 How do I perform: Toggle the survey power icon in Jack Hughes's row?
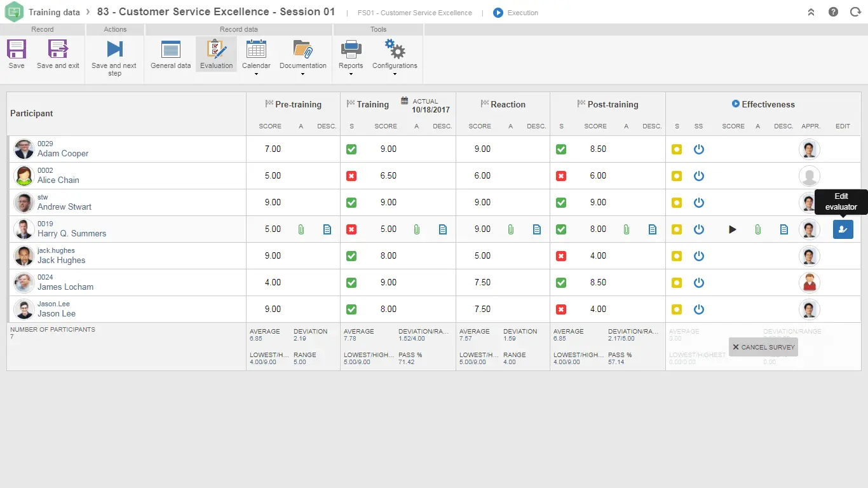point(699,256)
